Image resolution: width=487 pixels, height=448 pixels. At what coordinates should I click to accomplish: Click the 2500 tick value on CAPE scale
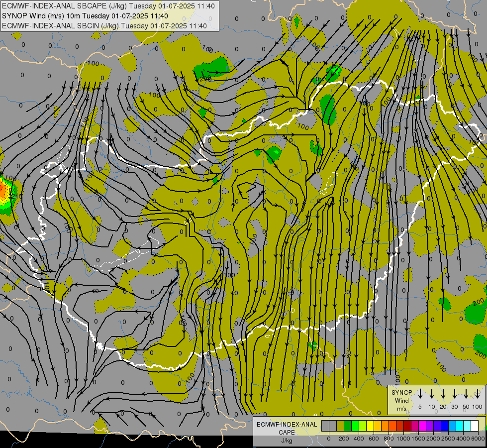click(x=448, y=439)
